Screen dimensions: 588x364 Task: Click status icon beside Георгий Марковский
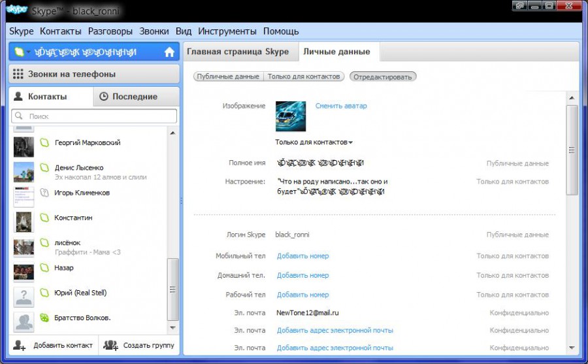(44, 142)
